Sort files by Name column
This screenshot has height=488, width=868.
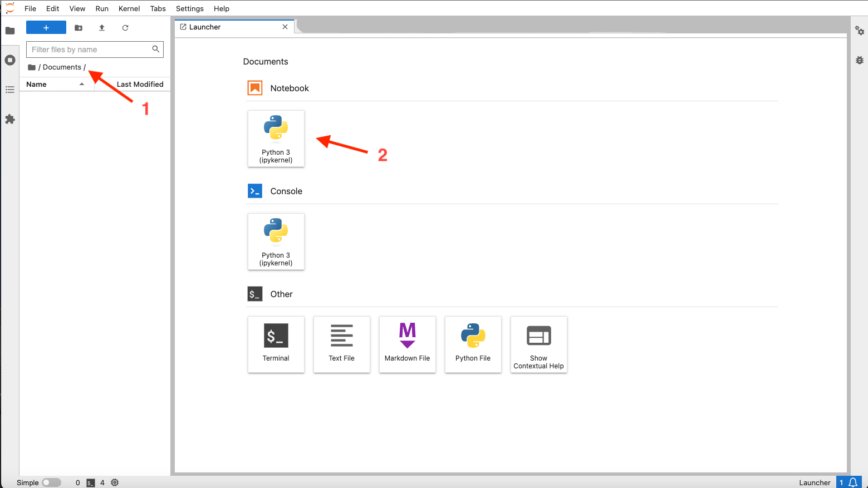(56, 85)
